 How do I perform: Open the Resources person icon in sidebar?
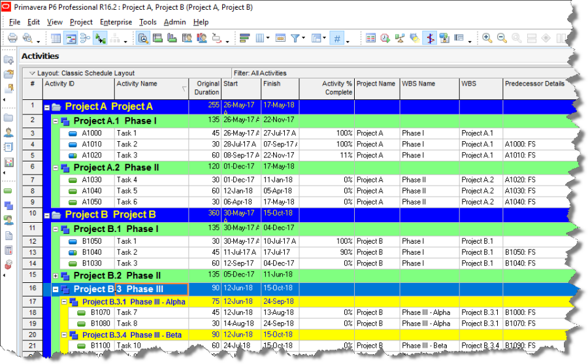(x=8, y=133)
